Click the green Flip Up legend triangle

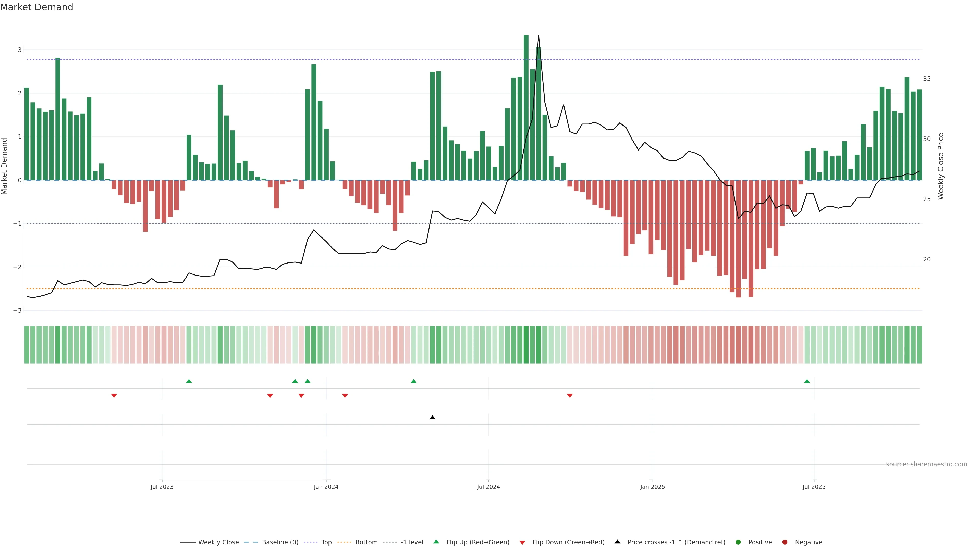point(436,542)
